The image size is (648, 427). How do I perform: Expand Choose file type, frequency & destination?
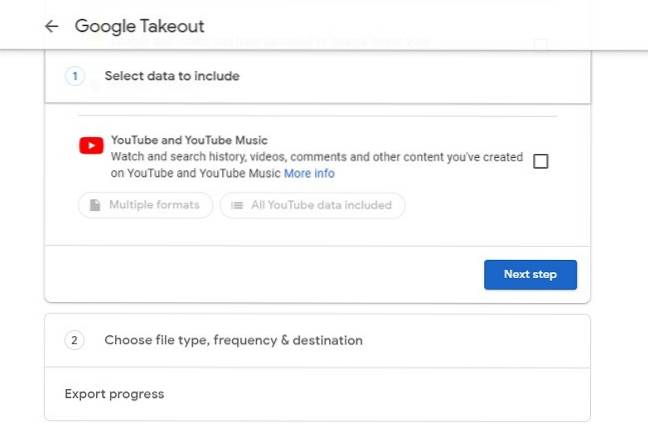(233, 340)
